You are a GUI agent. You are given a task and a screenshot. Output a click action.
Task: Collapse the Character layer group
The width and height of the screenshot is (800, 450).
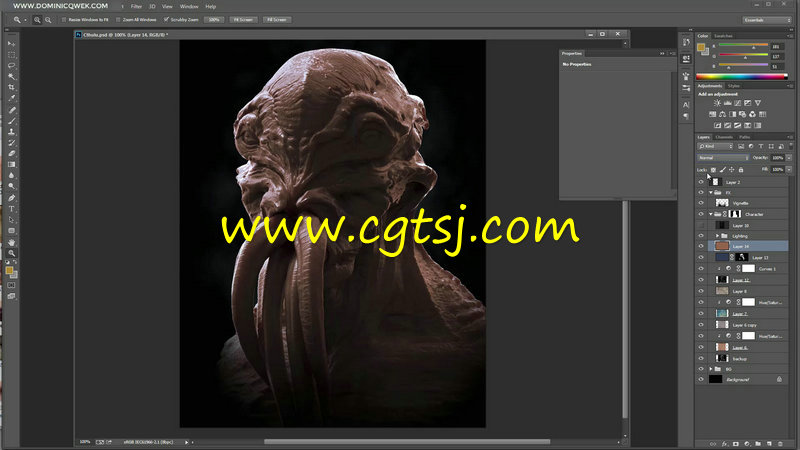pos(711,214)
